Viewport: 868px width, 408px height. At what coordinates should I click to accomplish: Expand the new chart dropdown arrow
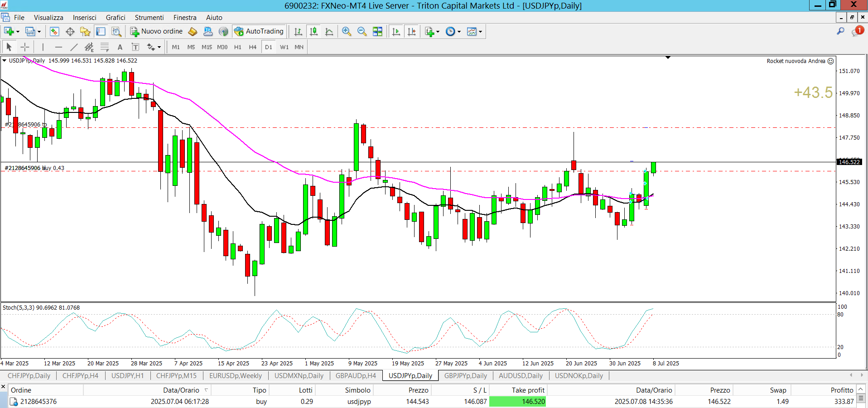point(18,32)
